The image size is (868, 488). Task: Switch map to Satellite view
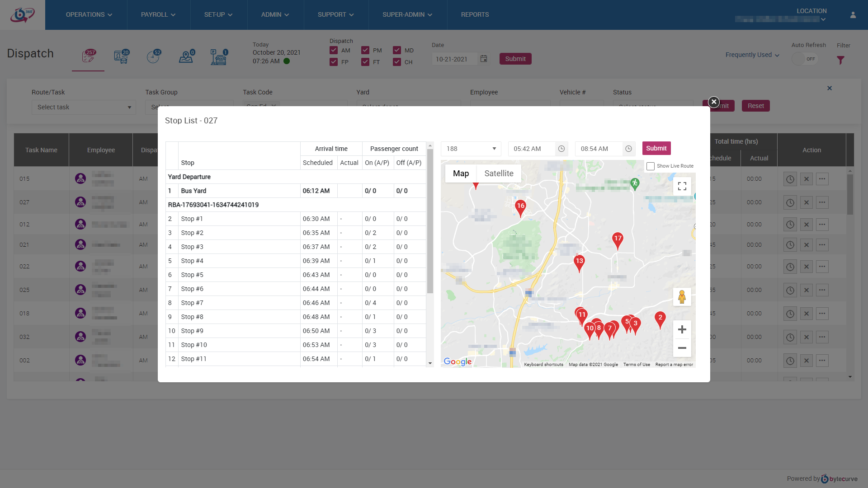point(499,174)
